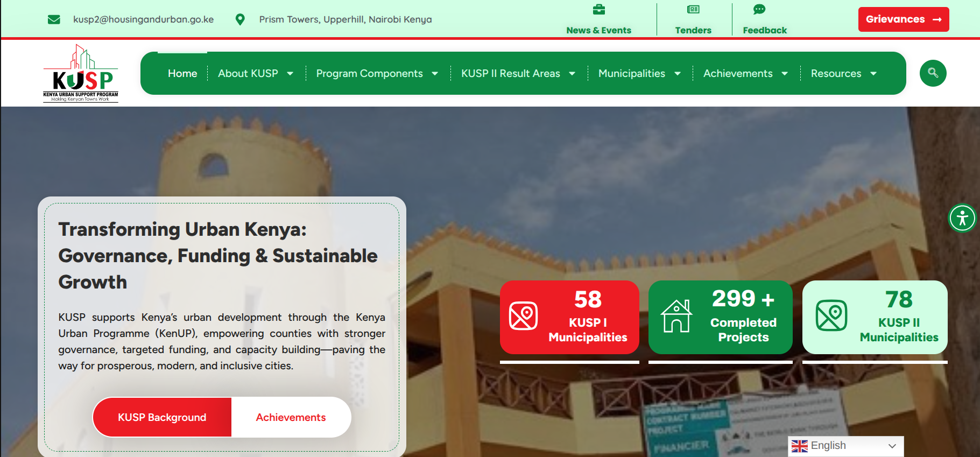Click the newspaper icon above Tenders
980x457 pixels.
(x=693, y=9)
